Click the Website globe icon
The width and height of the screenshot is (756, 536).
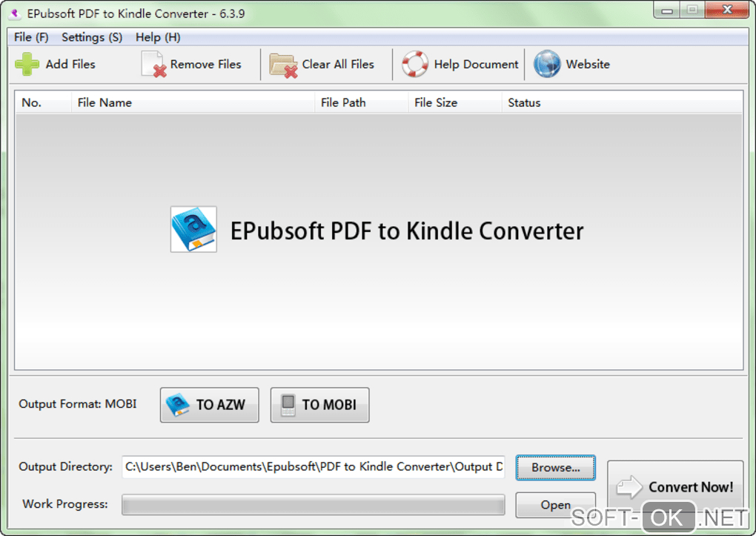[x=547, y=64]
